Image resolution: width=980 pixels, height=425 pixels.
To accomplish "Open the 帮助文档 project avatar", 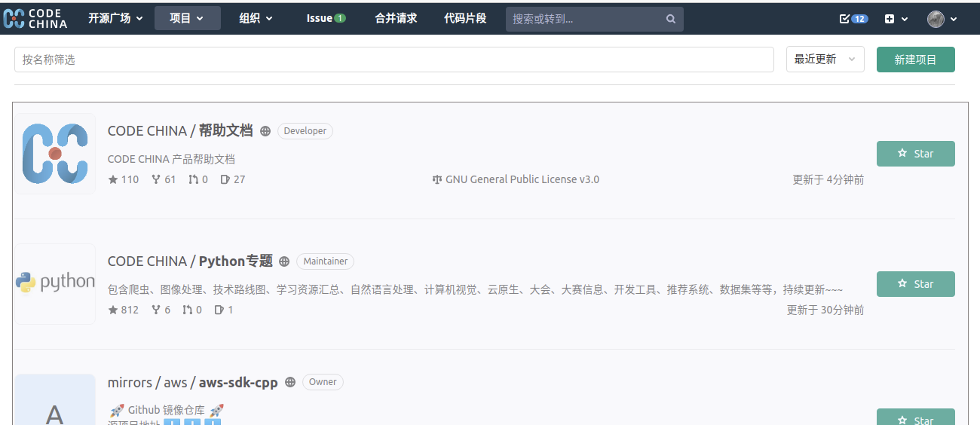I will click(55, 154).
